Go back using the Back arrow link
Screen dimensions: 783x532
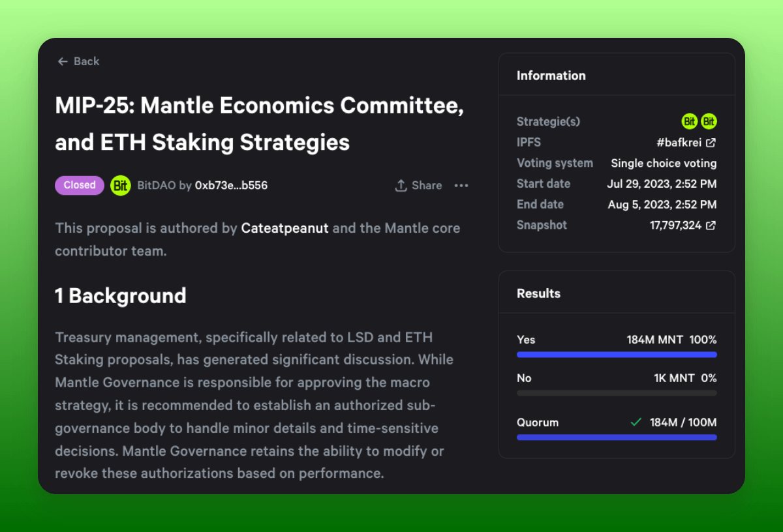click(x=78, y=61)
